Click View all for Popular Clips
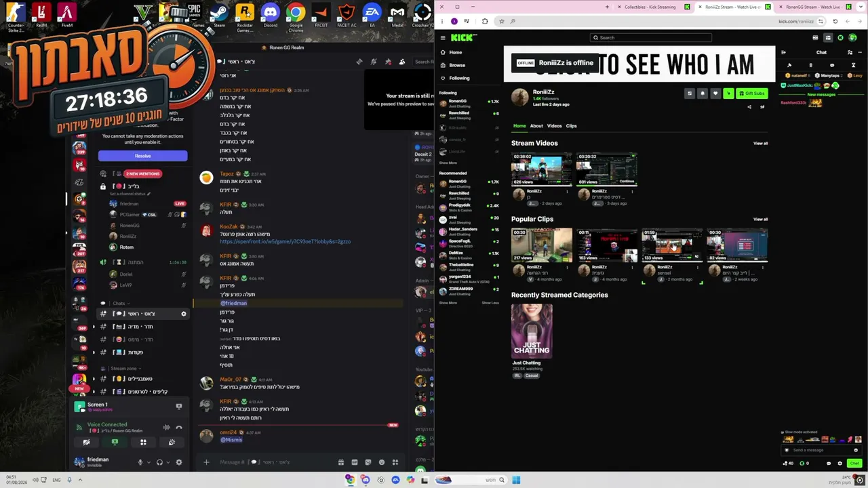 click(761, 220)
